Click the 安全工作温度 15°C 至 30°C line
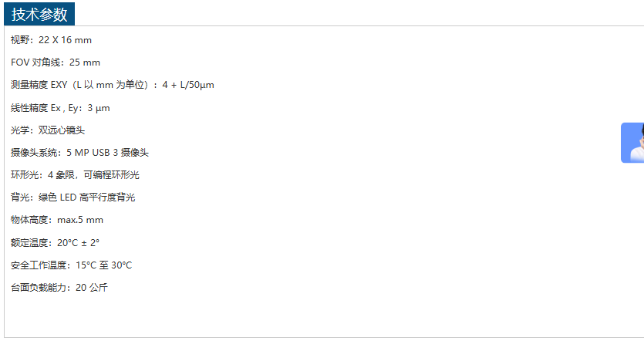644x341 pixels. click(x=71, y=265)
